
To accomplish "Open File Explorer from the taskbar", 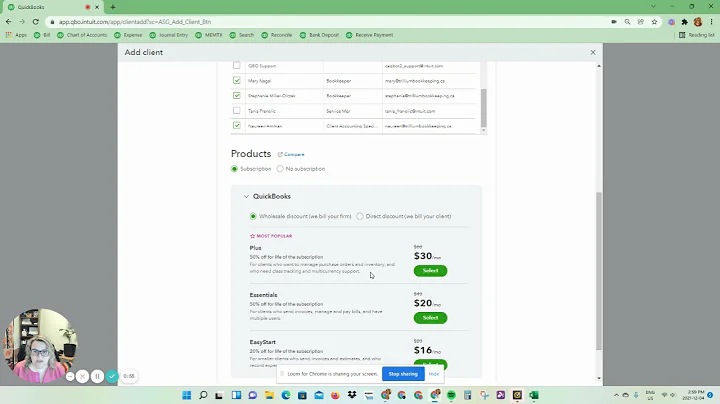I will coord(269,395).
